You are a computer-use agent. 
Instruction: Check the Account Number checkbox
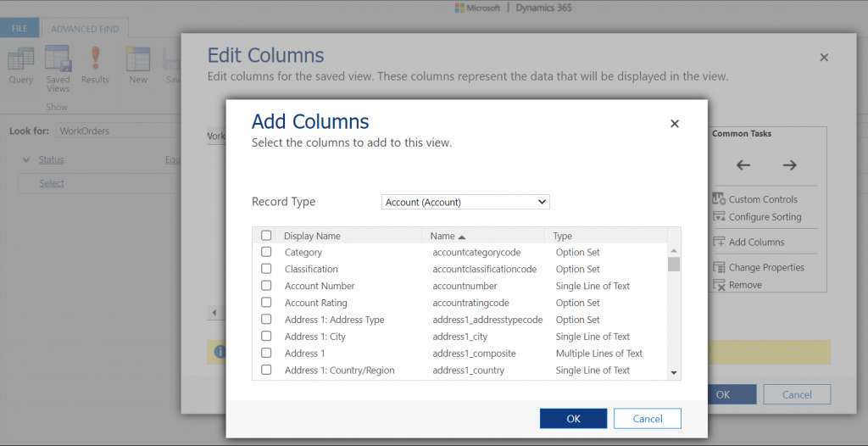[266, 286]
